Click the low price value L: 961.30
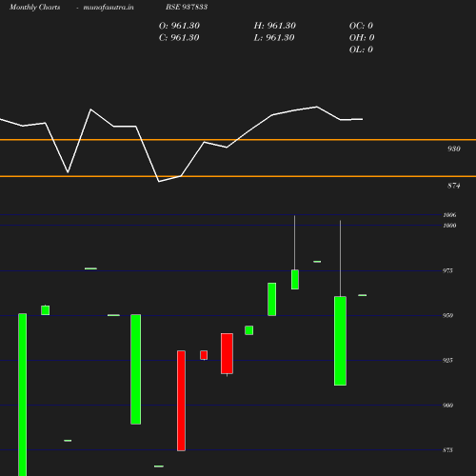The width and height of the screenshot is (476, 476). coord(274,38)
